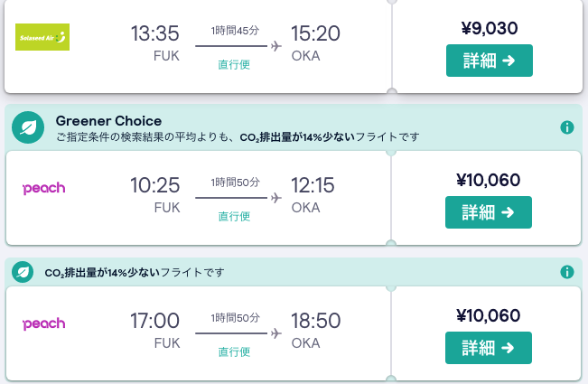Screen dimensions: 588x384
Task: Click the Peach logo on 10:25 flight
Action: click(x=44, y=188)
